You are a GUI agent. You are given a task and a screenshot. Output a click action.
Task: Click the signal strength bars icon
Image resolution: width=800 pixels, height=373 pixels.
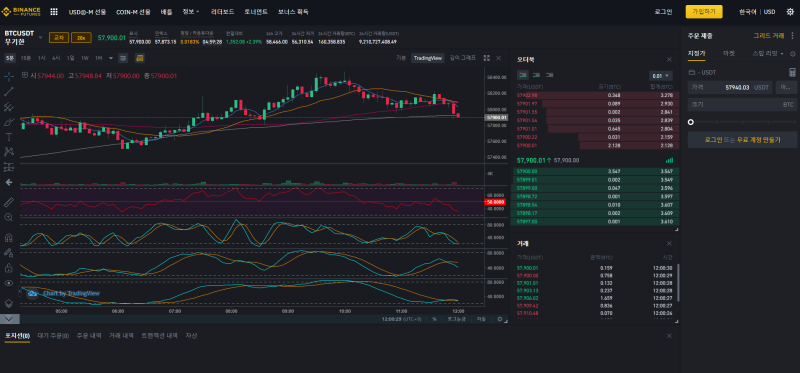point(669,160)
